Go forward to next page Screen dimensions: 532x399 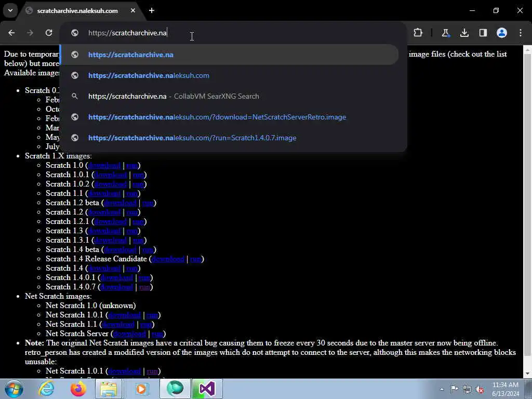(x=30, y=33)
